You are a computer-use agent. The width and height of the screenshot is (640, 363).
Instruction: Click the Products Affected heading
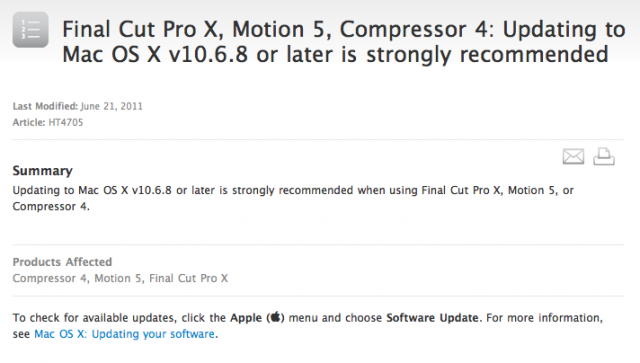62,262
